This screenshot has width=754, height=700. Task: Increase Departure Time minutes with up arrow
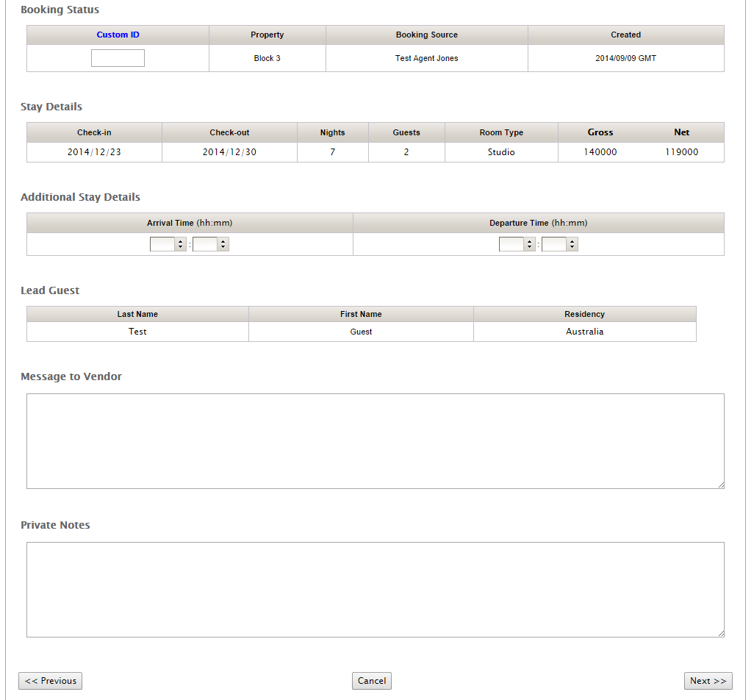pos(572,241)
